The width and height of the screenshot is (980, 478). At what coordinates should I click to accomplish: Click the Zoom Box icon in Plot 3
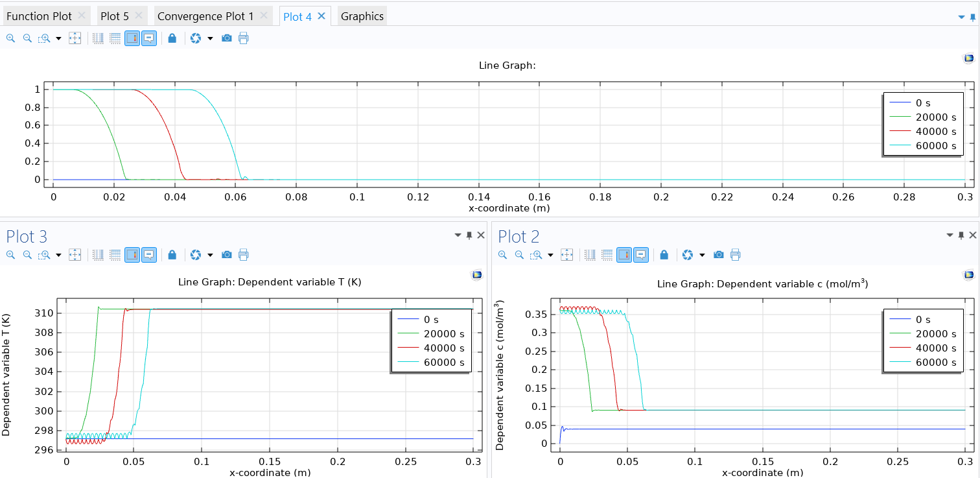(43, 255)
